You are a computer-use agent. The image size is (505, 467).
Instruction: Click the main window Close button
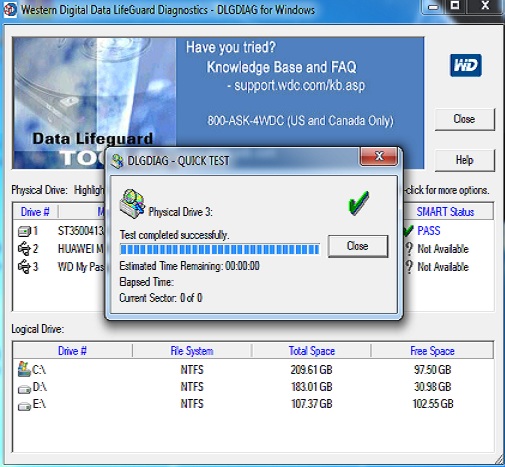pyautogui.click(x=465, y=119)
